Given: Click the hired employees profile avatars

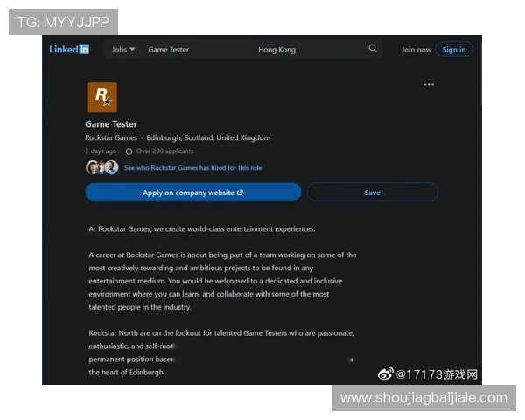Looking at the screenshot, I should [x=101, y=167].
